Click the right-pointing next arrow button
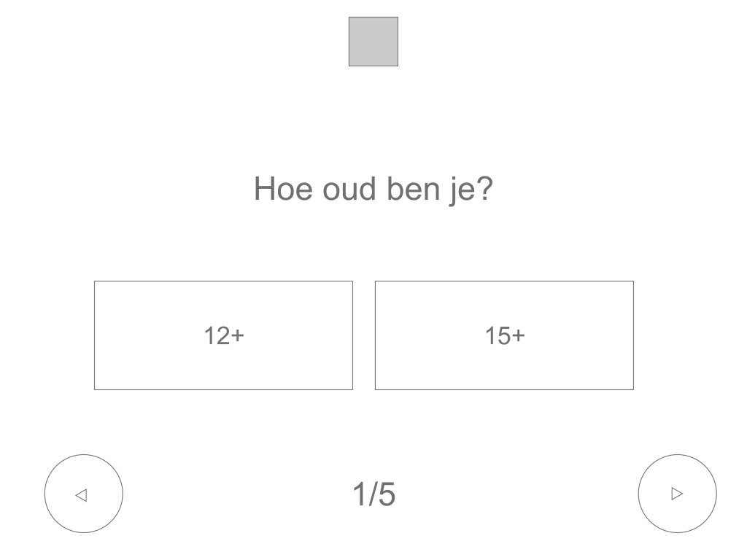This screenshot has height=560, width=747. 677,494
